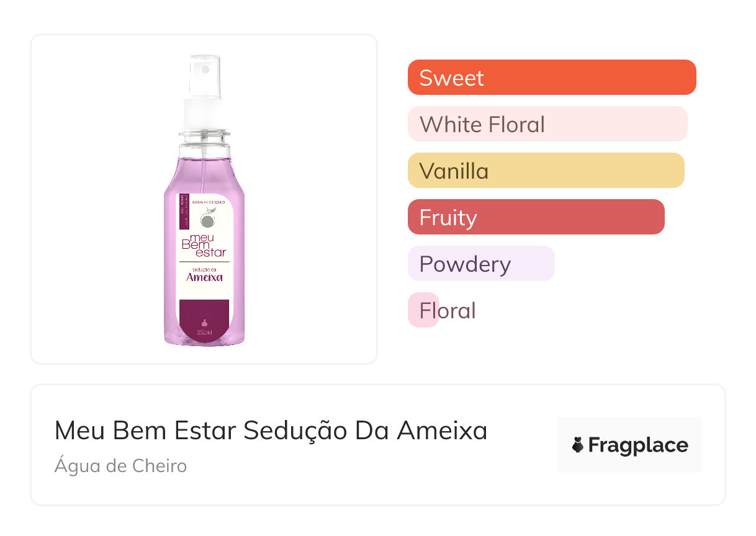Click the white spray nozzle cap

point(205,77)
